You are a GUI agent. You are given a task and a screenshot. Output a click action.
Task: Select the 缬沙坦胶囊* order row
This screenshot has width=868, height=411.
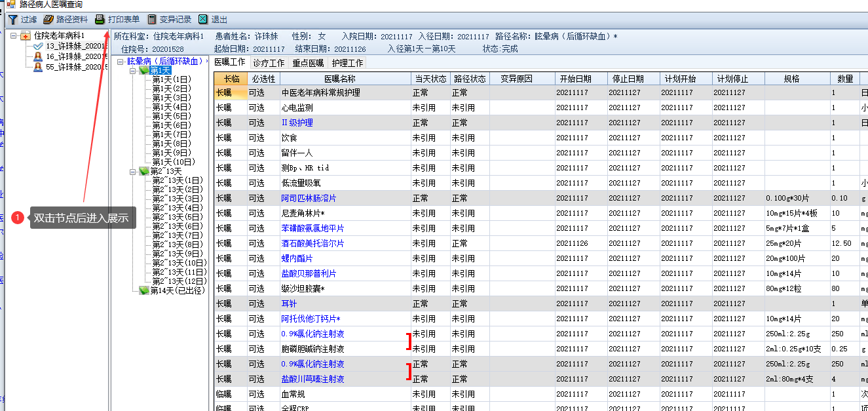(541, 288)
